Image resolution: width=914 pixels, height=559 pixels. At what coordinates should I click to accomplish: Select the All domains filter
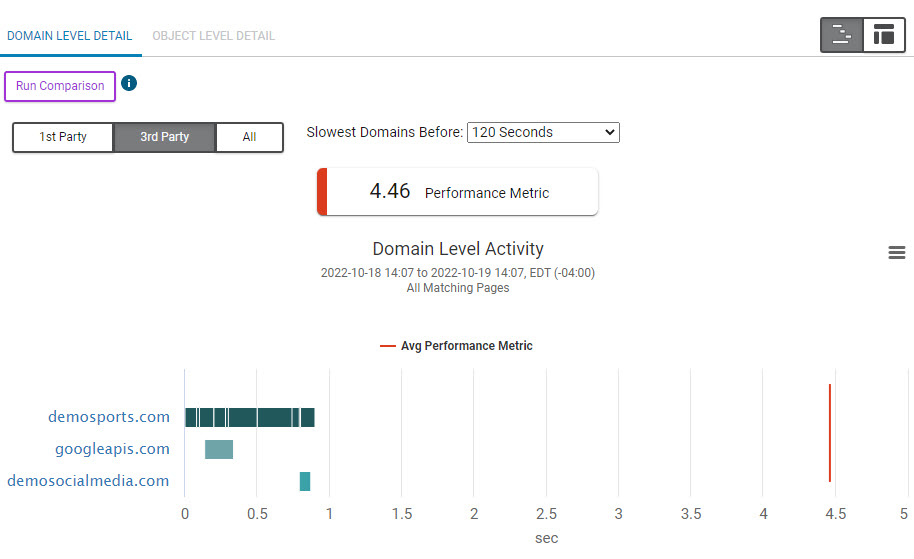[x=249, y=137]
